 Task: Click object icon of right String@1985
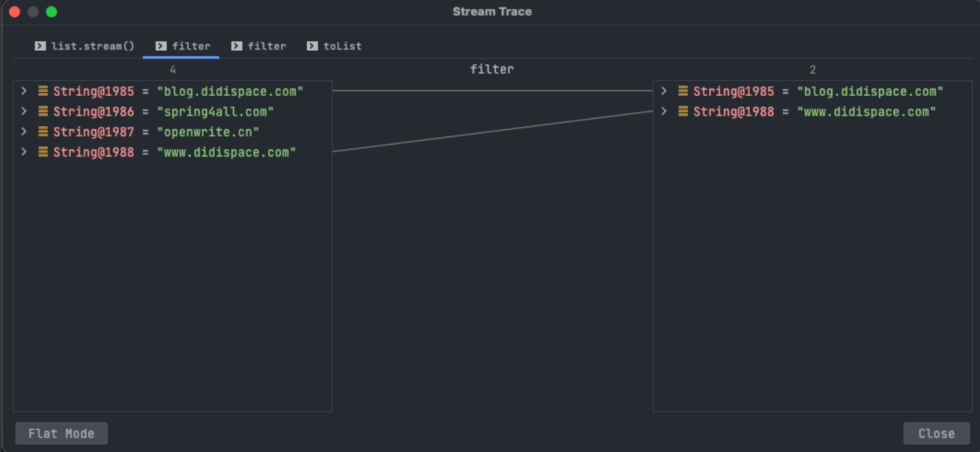click(x=683, y=91)
